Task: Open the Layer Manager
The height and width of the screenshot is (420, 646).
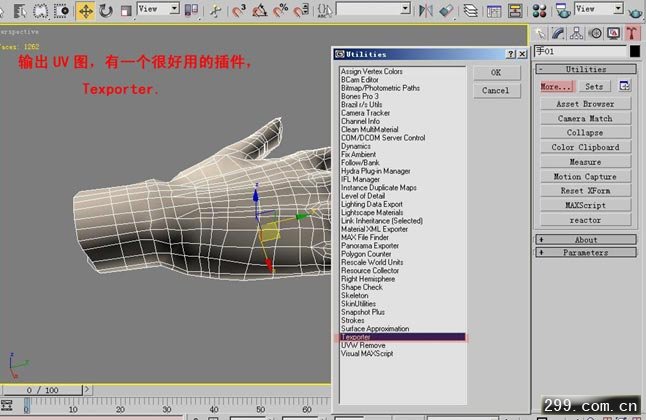Action: pyautogui.click(x=470, y=10)
